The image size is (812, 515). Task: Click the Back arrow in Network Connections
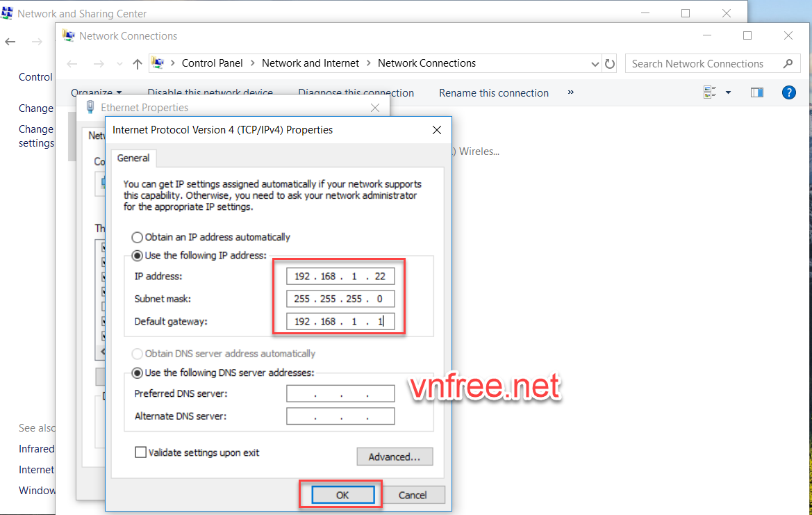[x=72, y=64]
